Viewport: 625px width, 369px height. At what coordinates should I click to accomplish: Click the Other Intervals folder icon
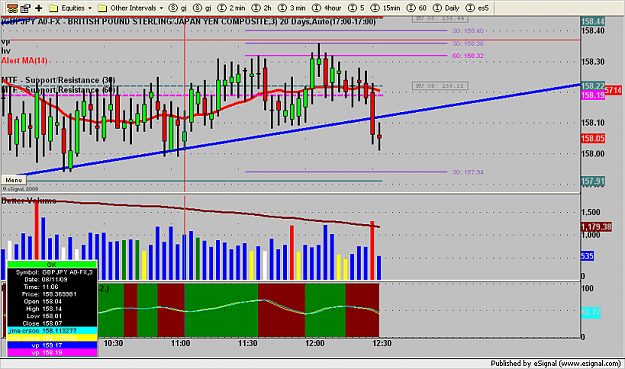(102, 8)
